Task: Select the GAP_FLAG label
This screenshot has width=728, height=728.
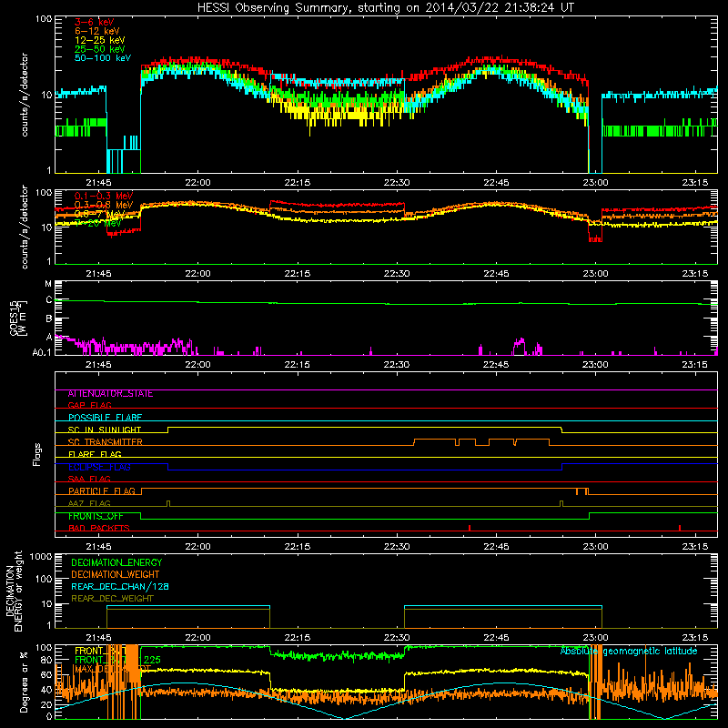Action: click(89, 405)
